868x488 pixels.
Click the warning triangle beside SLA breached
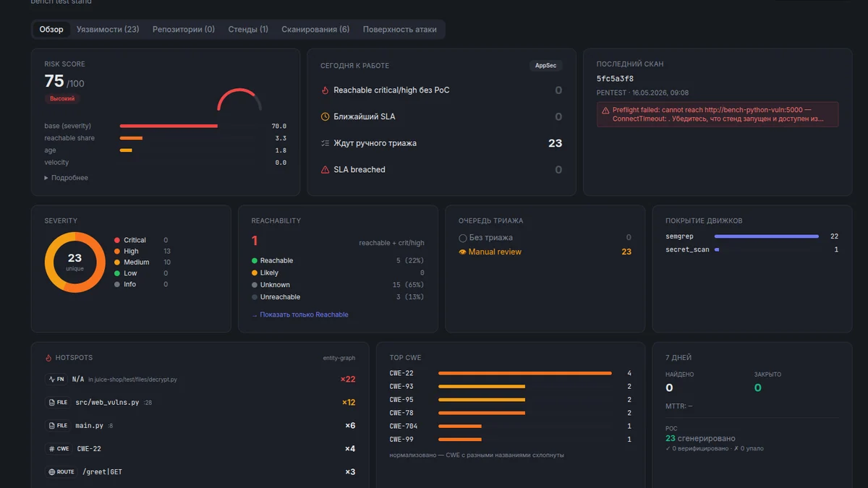point(325,170)
